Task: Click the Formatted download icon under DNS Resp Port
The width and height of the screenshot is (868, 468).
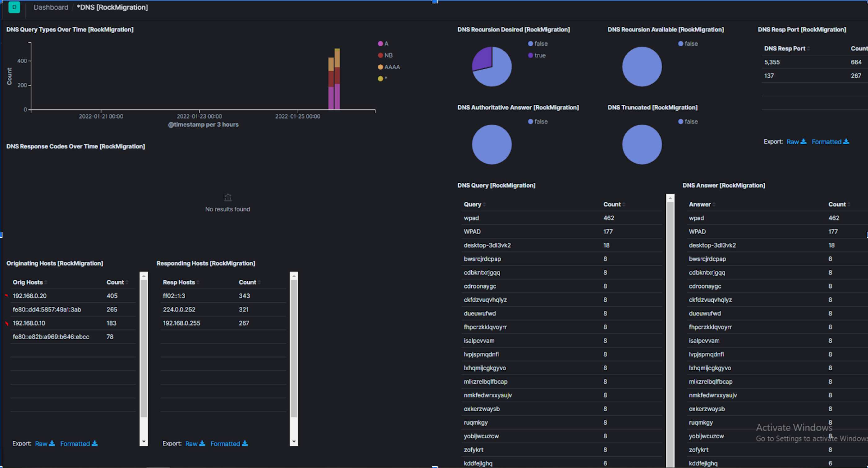Action: point(847,142)
